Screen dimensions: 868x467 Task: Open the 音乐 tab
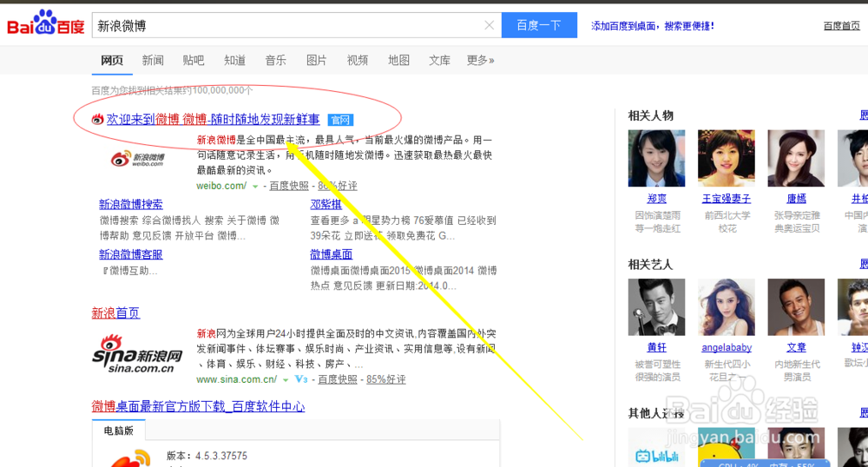[x=276, y=60]
